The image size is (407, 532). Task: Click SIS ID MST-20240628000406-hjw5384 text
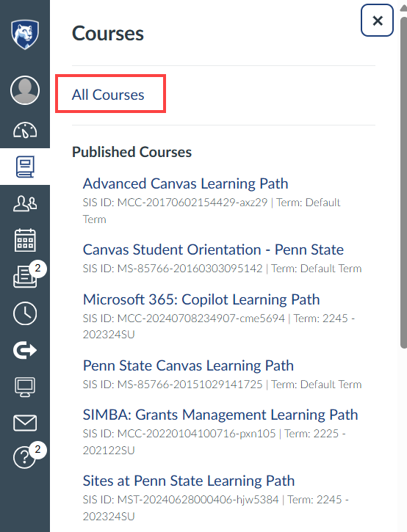point(181,500)
